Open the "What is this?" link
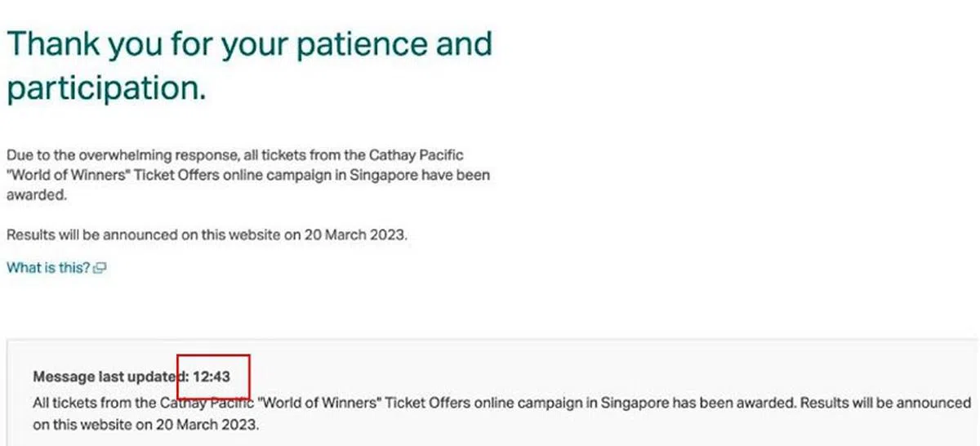The height and width of the screenshot is (446, 980). coord(48,267)
